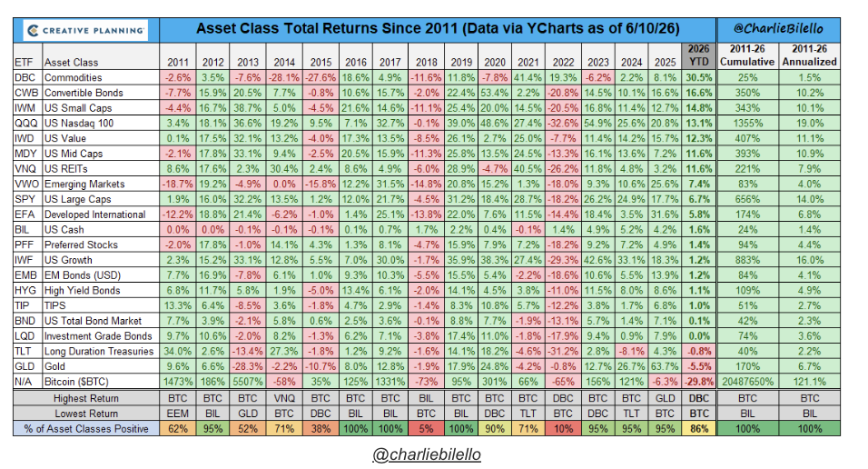The width and height of the screenshot is (868, 469).
Task: Select the QQQ US Nasdaq 100 row label
Action: (x=79, y=123)
